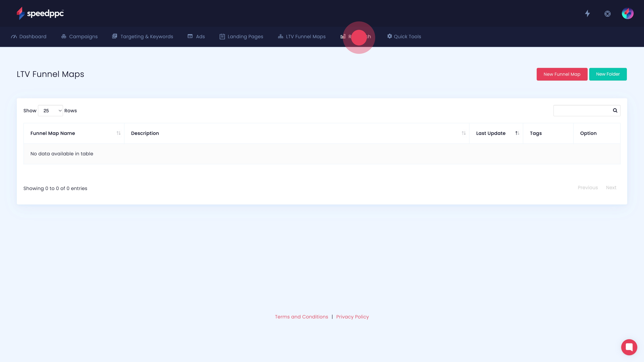The image size is (644, 362).
Task: Click the lightning bolt icon
Action: click(587, 13)
